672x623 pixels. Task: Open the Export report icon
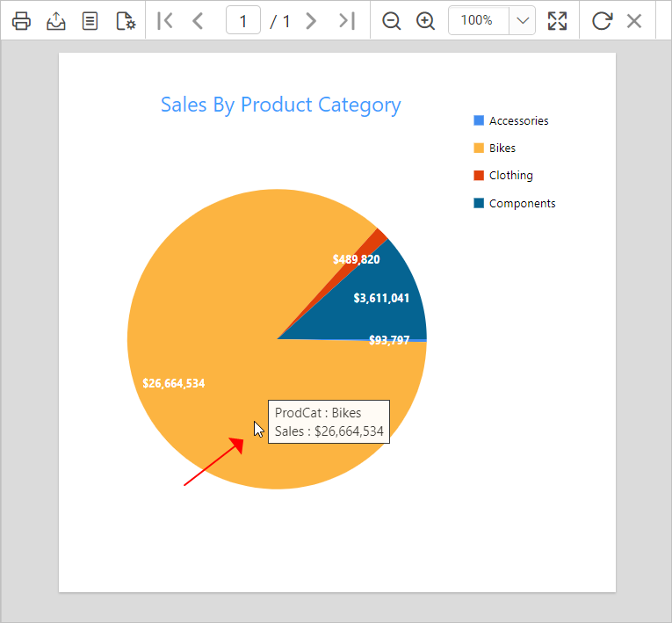pos(55,20)
